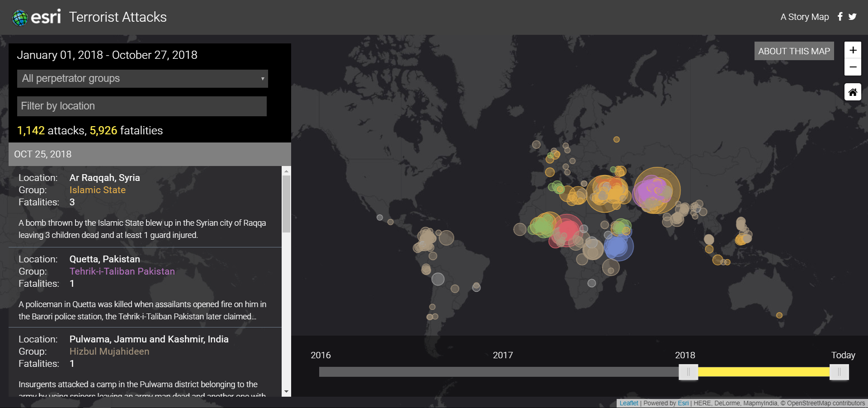Open the About This Map panel
The image size is (868, 408).
(x=794, y=51)
